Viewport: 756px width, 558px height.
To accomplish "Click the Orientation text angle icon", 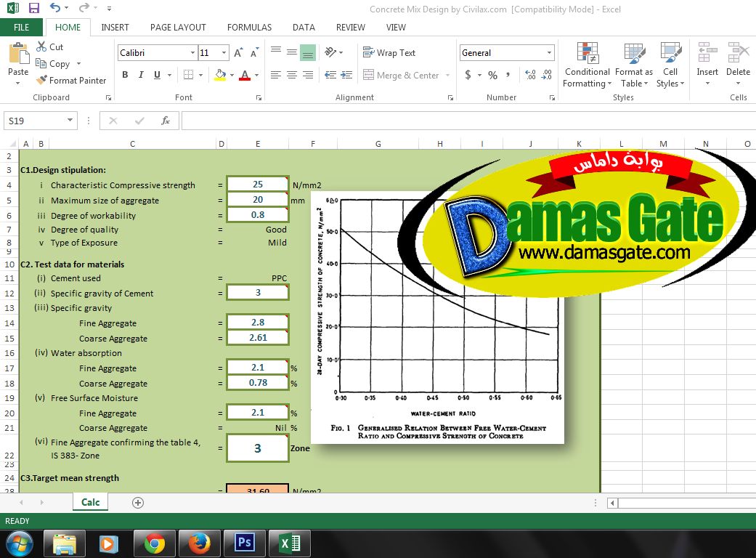I will 330,52.
